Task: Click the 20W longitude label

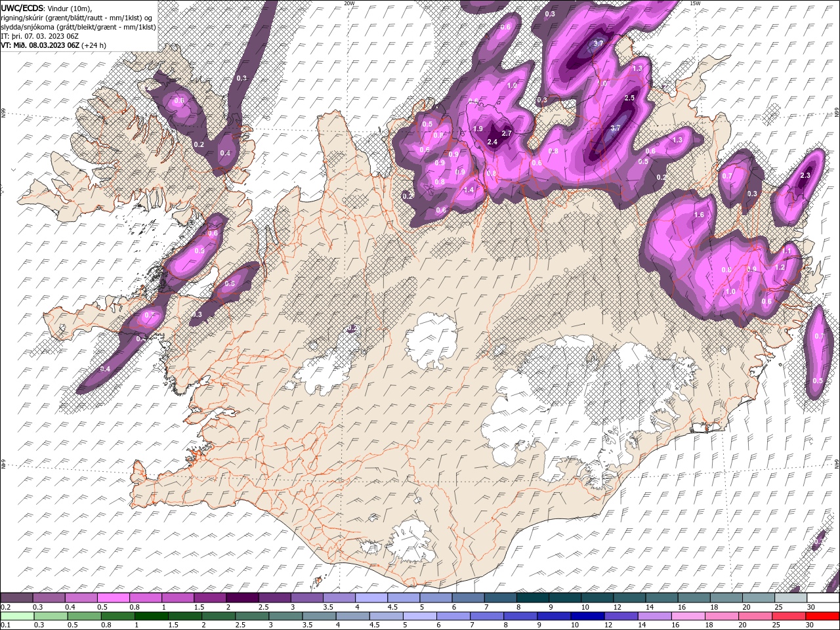Action: point(349,3)
